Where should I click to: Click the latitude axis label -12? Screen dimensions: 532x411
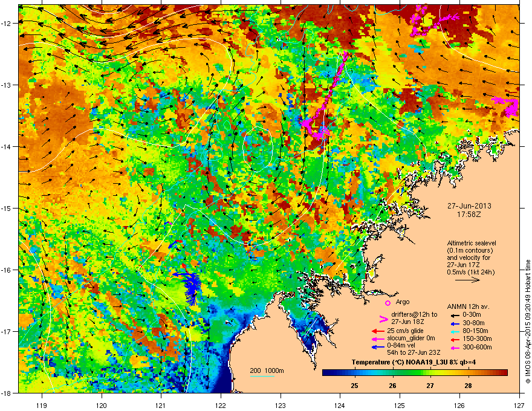coord(7,23)
